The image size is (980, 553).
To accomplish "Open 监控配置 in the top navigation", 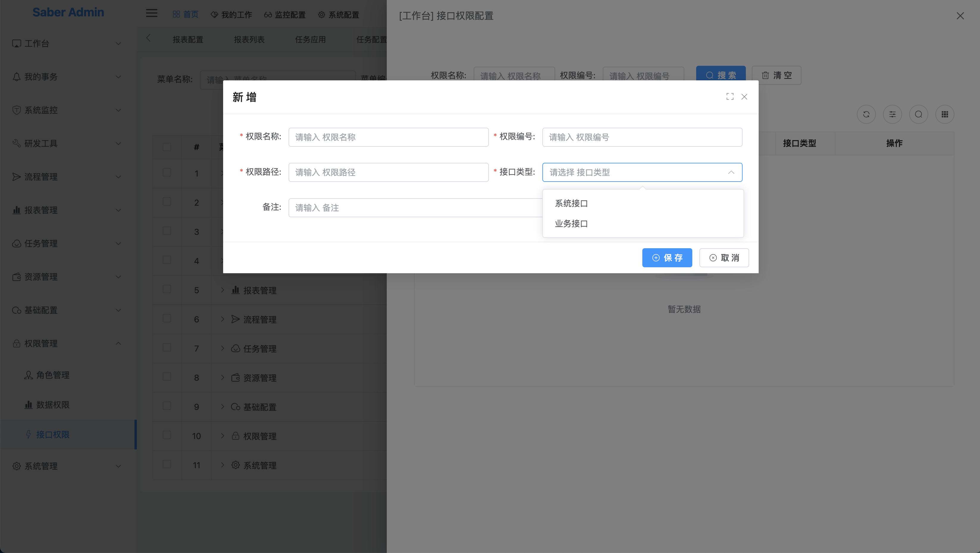I will tap(284, 15).
